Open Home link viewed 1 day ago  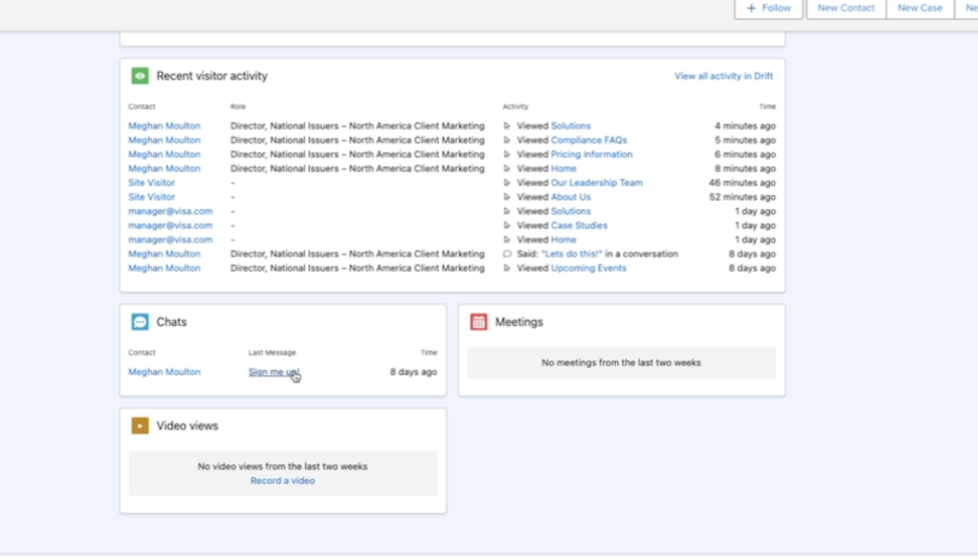[x=564, y=240]
